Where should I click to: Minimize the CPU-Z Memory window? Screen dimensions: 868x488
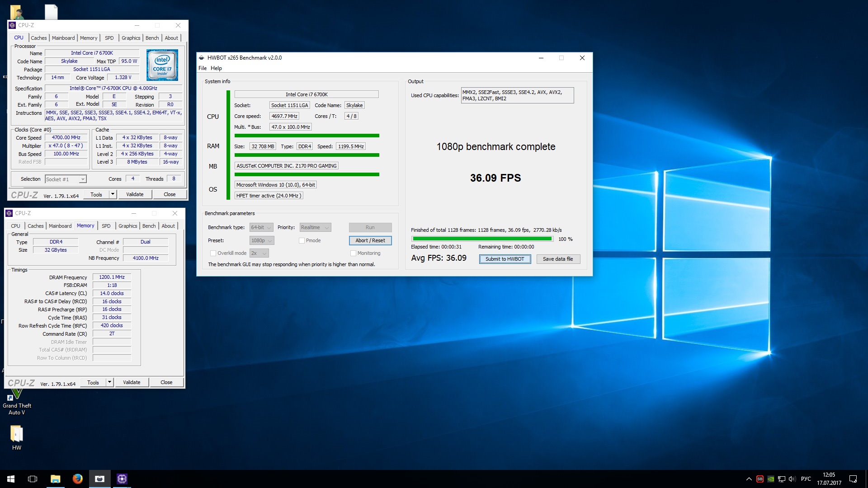(x=134, y=213)
